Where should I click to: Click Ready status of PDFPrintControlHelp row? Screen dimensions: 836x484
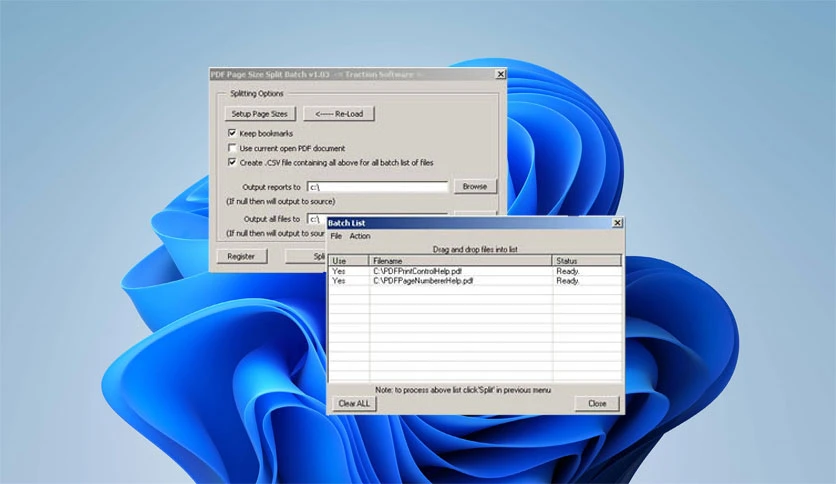click(567, 271)
